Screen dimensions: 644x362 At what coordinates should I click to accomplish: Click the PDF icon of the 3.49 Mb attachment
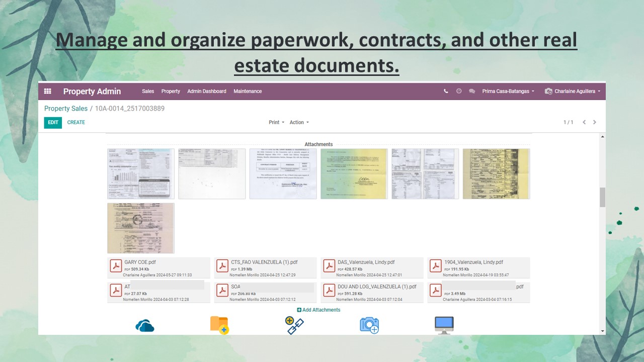click(436, 291)
